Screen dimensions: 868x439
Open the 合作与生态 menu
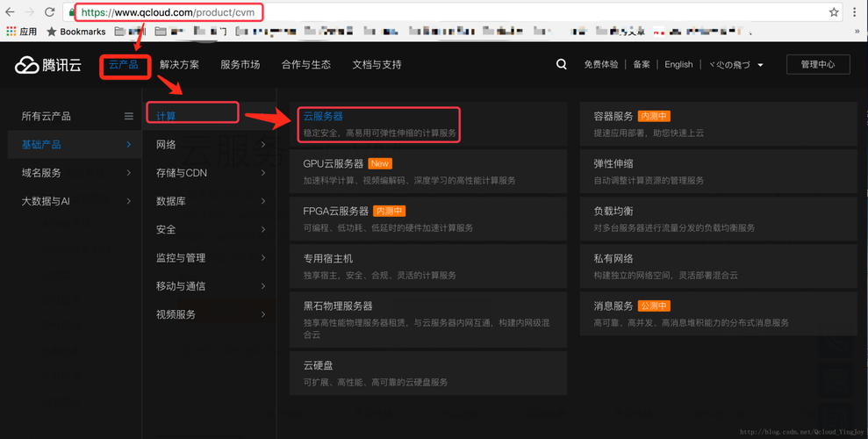click(x=306, y=65)
